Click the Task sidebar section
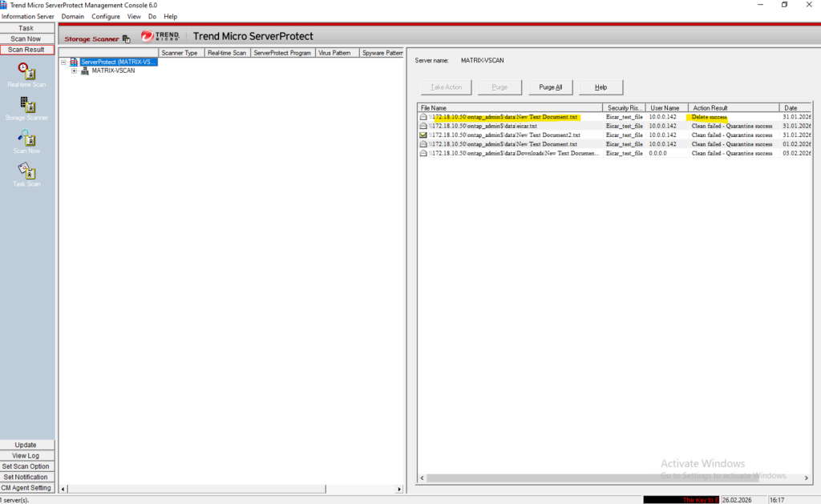The height and width of the screenshot is (504, 821). point(26,28)
